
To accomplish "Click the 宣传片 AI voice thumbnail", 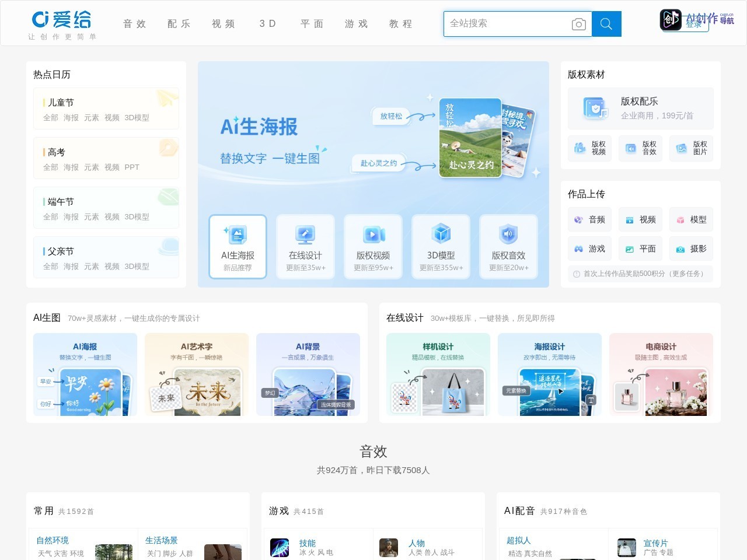I will 627,548.
